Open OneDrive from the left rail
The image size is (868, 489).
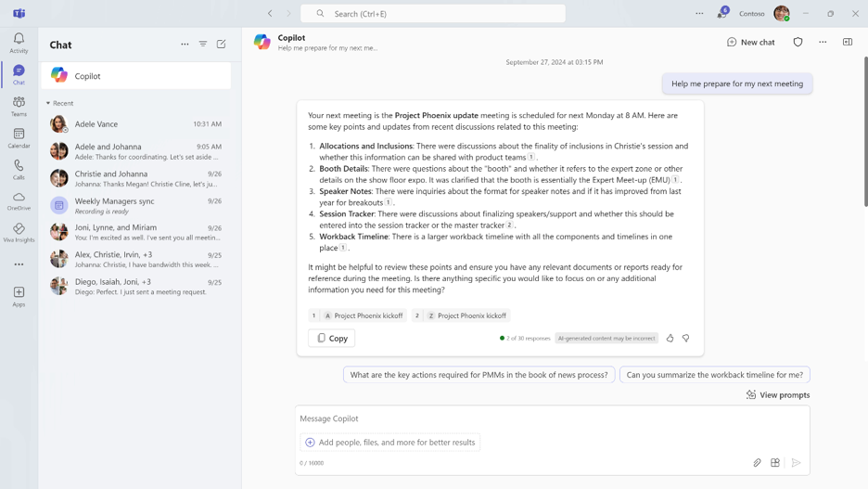tap(19, 200)
